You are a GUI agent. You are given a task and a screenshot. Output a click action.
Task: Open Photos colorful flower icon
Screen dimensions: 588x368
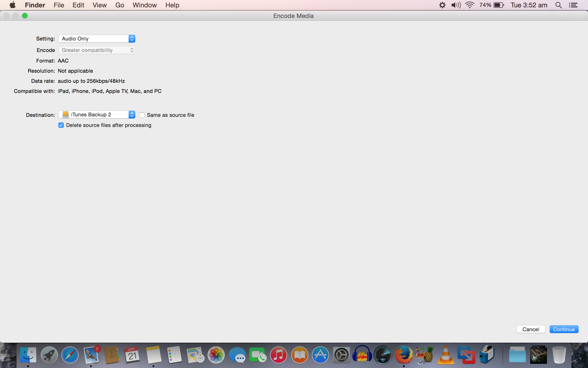tap(216, 355)
